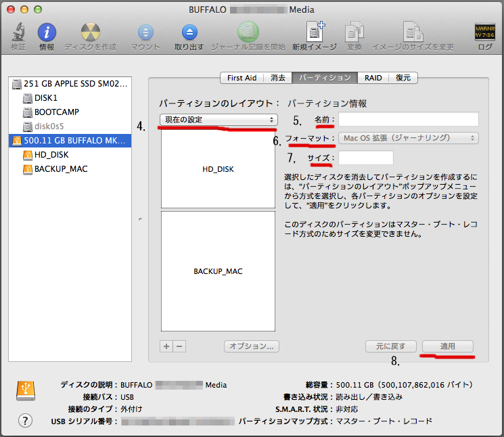
Task: Click the ディスクを作成 burn icon
Action: (x=91, y=32)
